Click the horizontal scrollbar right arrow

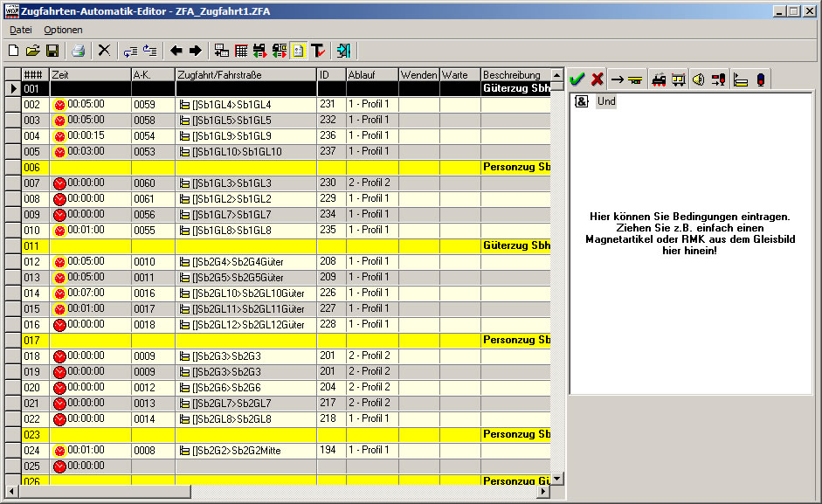(x=544, y=492)
